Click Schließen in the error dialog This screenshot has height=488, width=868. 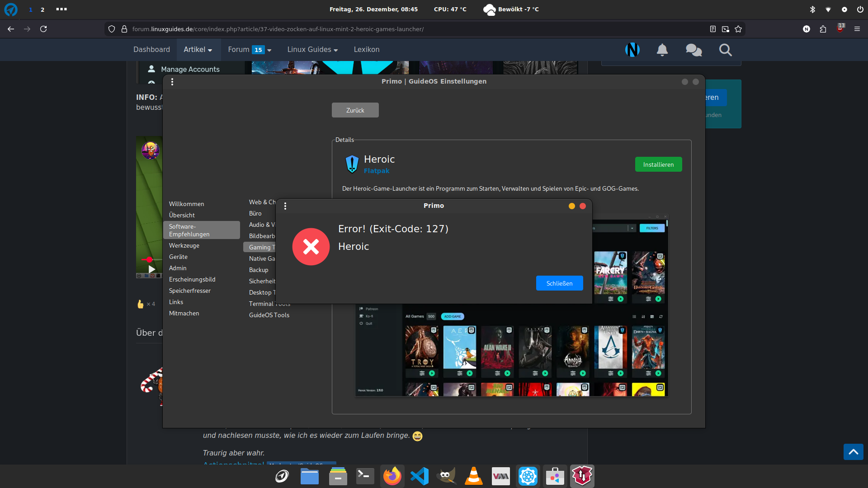pyautogui.click(x=559, y=283)
